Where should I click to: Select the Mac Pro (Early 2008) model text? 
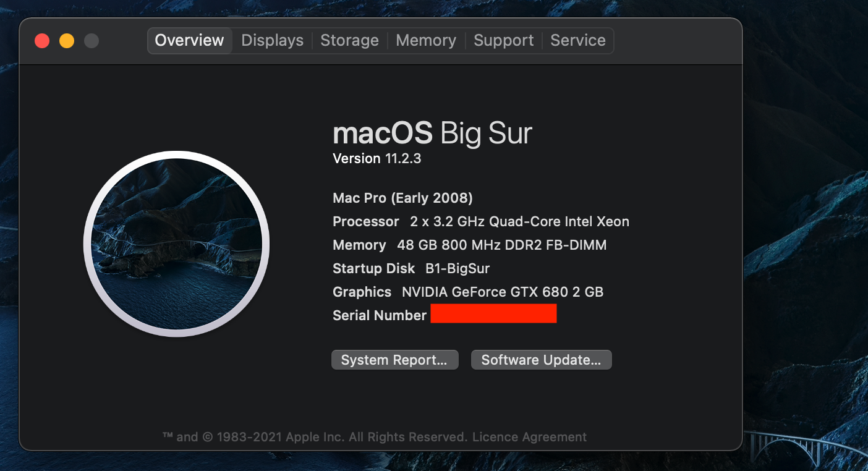click(x=402, y=198)
